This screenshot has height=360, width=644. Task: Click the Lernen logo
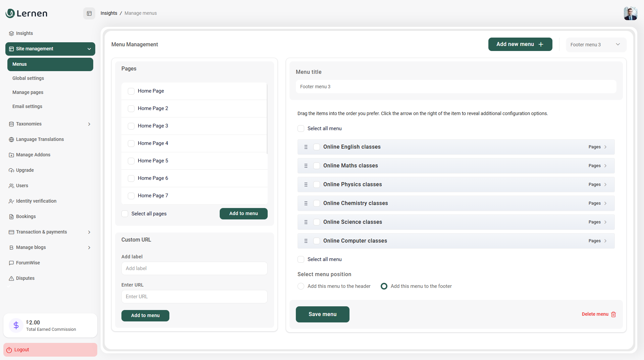[x=26, y=13]
